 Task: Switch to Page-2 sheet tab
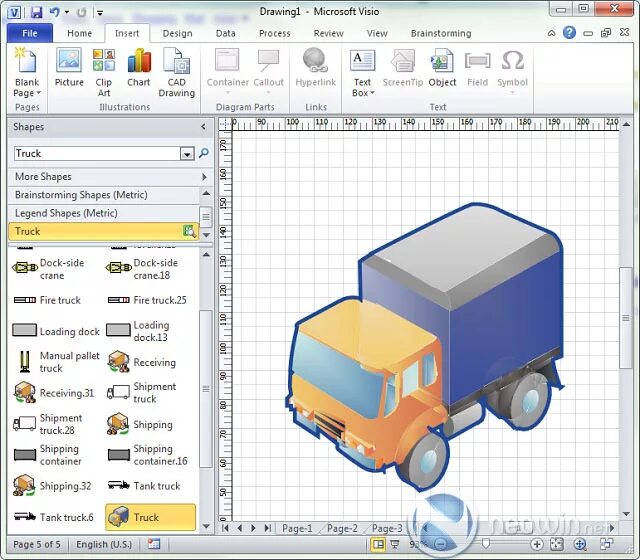[x=342, y=528]
